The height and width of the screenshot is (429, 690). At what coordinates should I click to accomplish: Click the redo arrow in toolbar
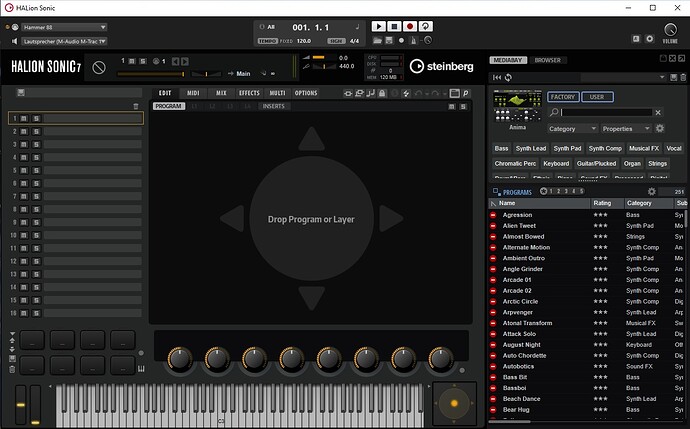coord(435,93)
